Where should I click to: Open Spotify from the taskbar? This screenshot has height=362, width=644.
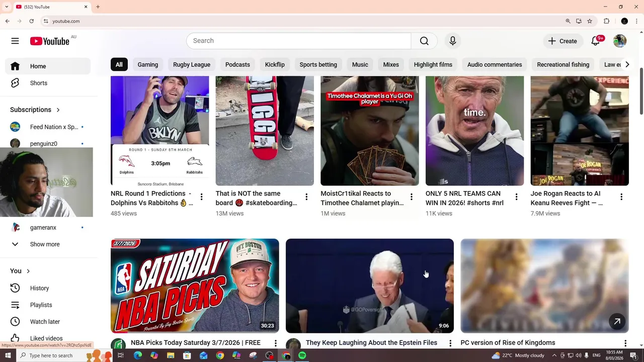click(302, 355)
